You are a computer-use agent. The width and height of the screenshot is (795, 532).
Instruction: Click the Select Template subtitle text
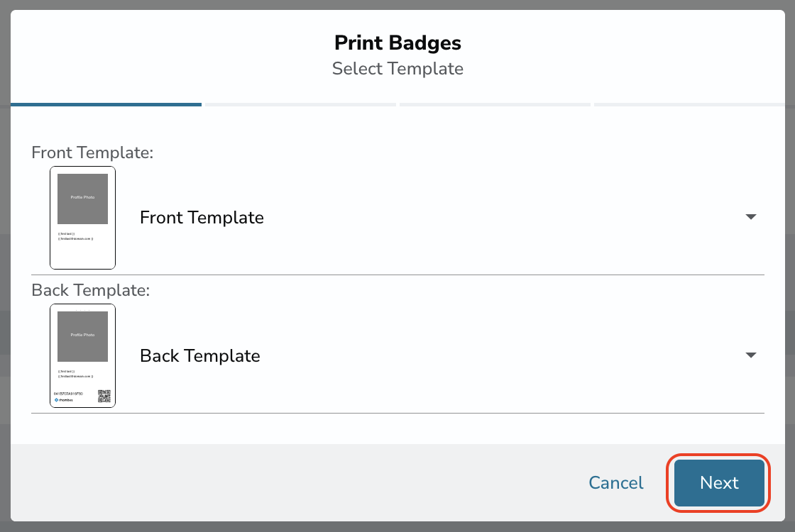[397, 68]
